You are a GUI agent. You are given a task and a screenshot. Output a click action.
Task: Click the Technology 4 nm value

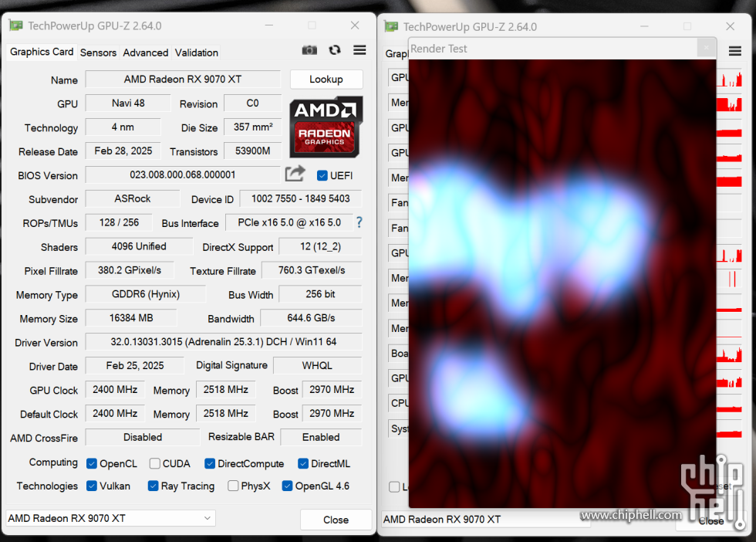123,127
